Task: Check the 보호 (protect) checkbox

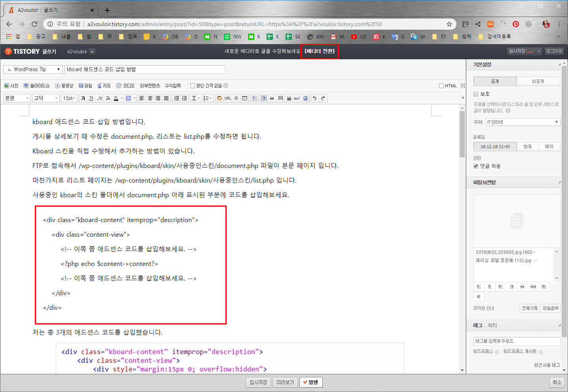Action: click(x=476, y=94)
